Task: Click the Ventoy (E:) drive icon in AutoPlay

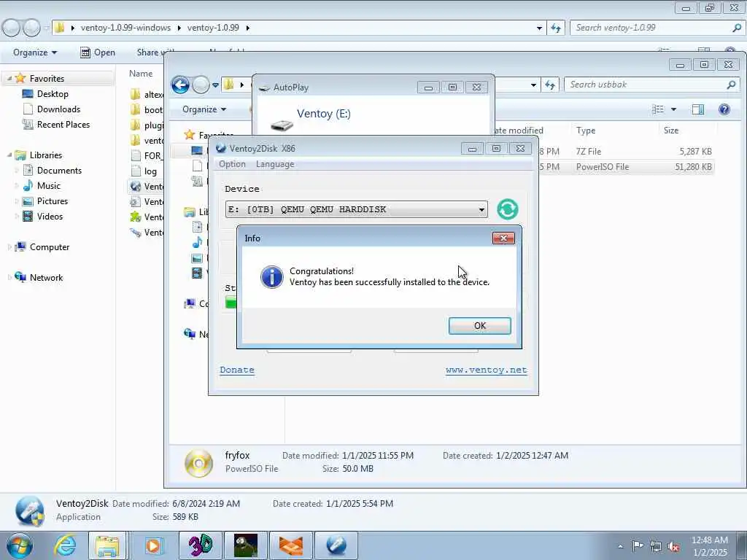Action: (282, 125)
